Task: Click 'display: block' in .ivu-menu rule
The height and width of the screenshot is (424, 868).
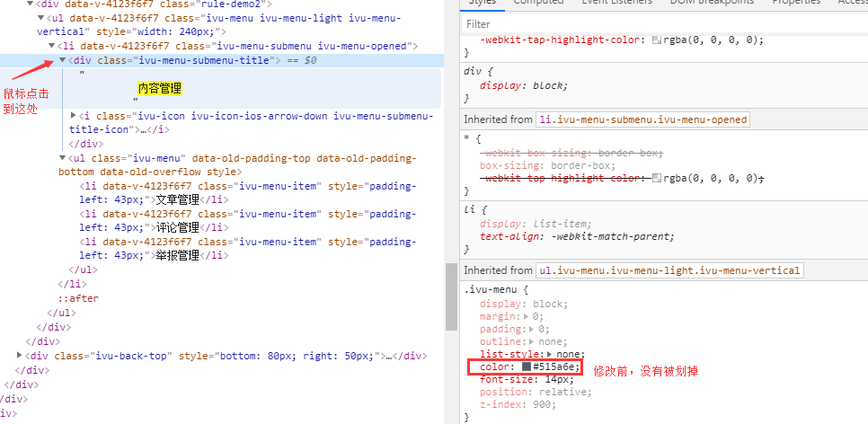Action: [x=524, y=304]
